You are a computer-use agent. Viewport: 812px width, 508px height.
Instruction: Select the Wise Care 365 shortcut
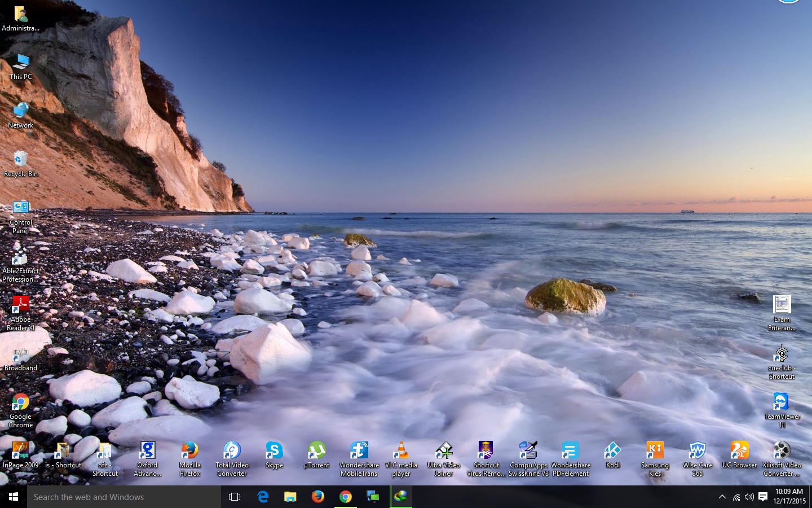(x=698, y=460)
